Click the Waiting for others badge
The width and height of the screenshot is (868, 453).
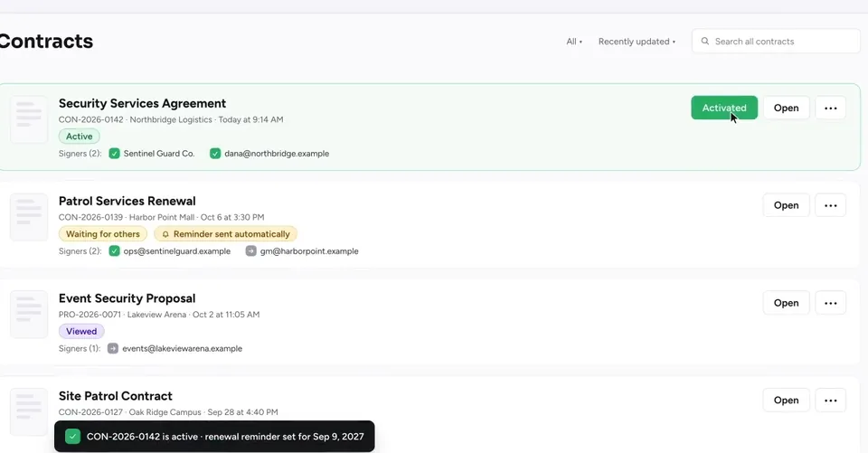click(103, 233)
